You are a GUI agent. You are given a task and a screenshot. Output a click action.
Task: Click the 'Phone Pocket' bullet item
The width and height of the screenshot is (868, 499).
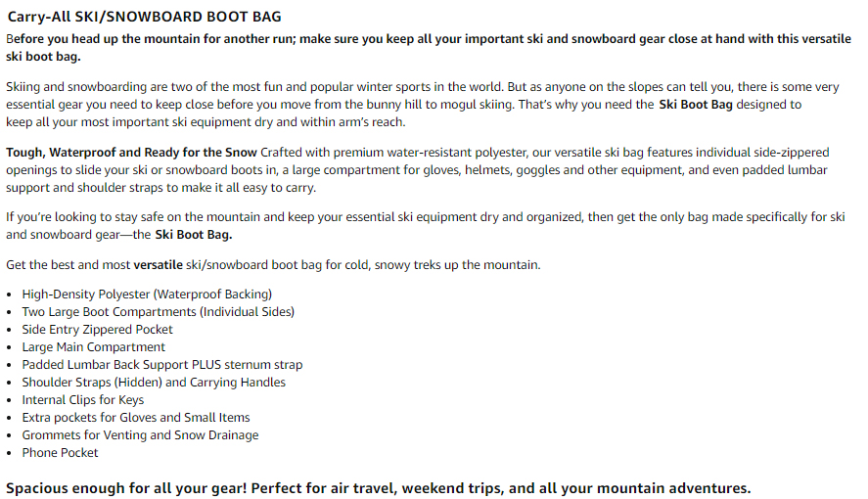60,453
